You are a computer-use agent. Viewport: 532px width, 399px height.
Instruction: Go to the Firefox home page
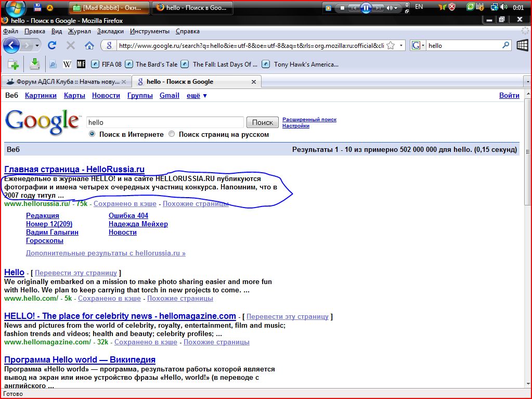tap(89, 46)
